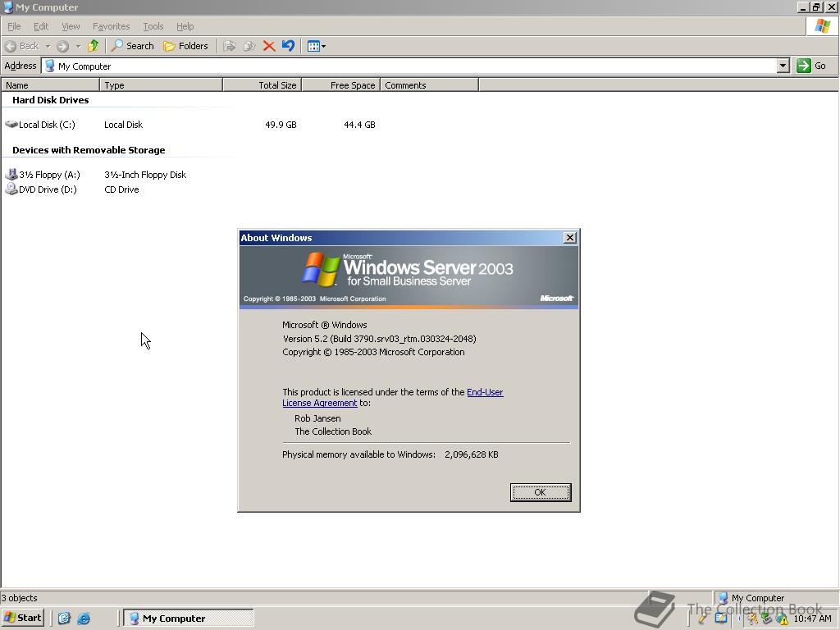This screenshot has height=630, width=840.
Task: Click the blue Undo arrow icon
Action: 288,46
